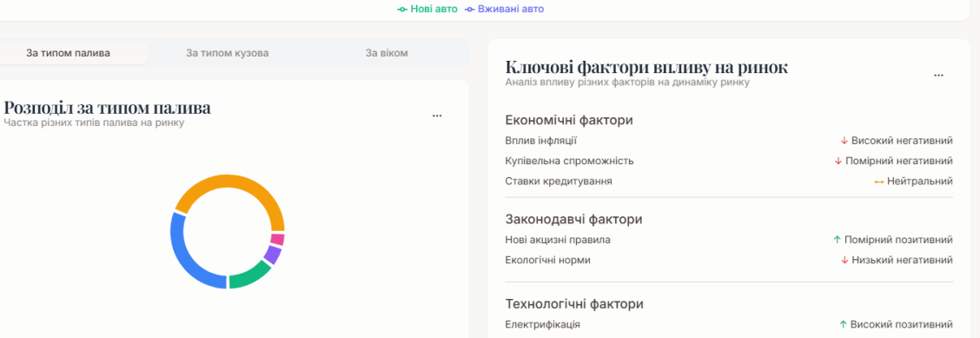Switch to the За типом кузова tab
The width and height of the screenshot is (980, 338).
click(228, 53)
